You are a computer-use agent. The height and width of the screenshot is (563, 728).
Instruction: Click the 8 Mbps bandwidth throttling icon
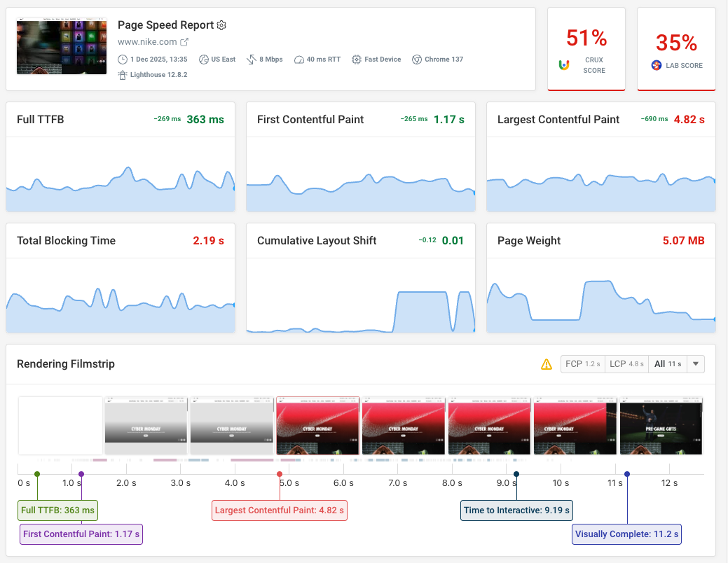pyautogui.click(x=251, y=60)
